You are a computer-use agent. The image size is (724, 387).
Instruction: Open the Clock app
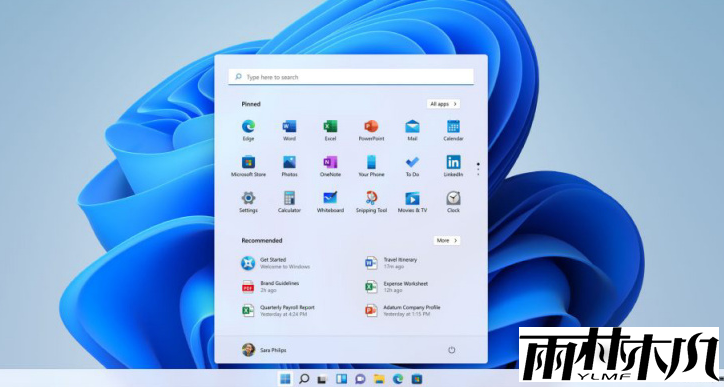click(x=453, y=202)
